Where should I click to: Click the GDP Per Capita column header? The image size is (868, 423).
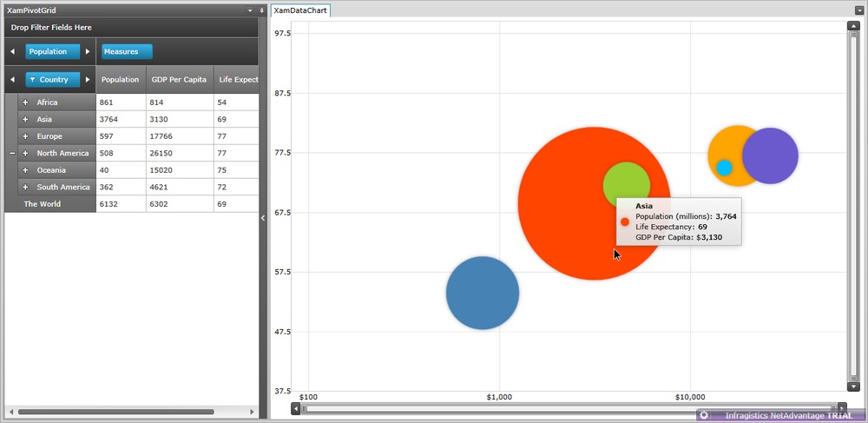pos(179,80)
